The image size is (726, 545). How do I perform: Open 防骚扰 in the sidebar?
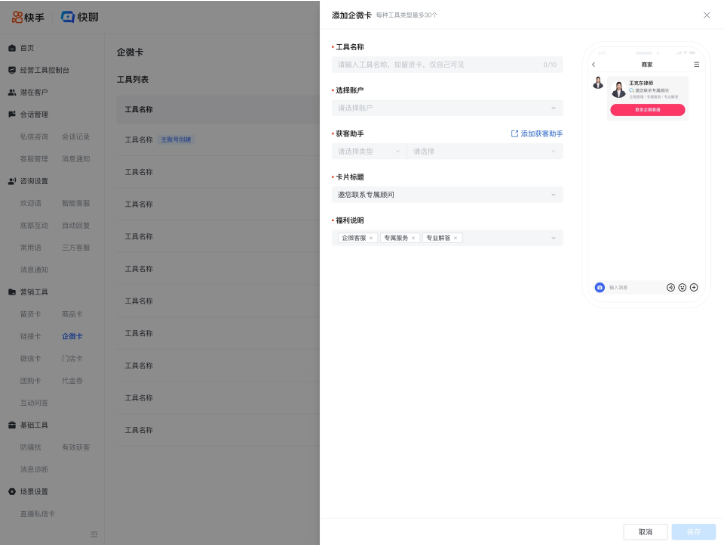[x=31, y=447]
